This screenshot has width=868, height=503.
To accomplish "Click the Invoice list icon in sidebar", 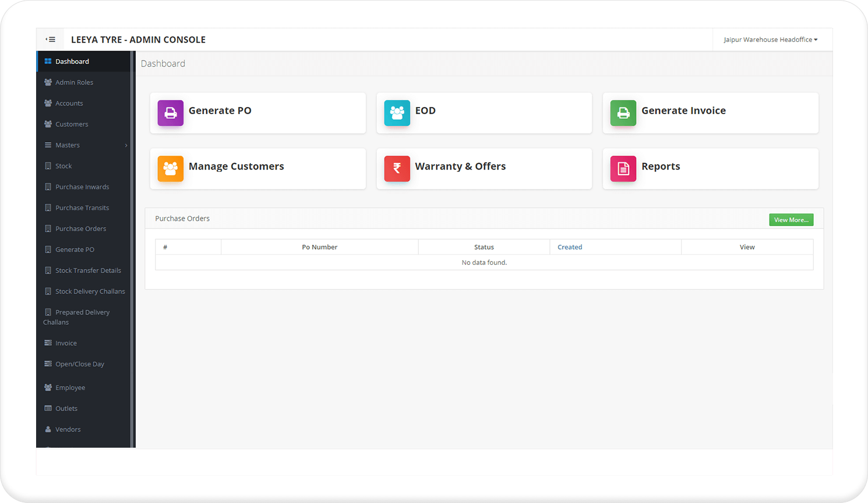I will 48,343.
